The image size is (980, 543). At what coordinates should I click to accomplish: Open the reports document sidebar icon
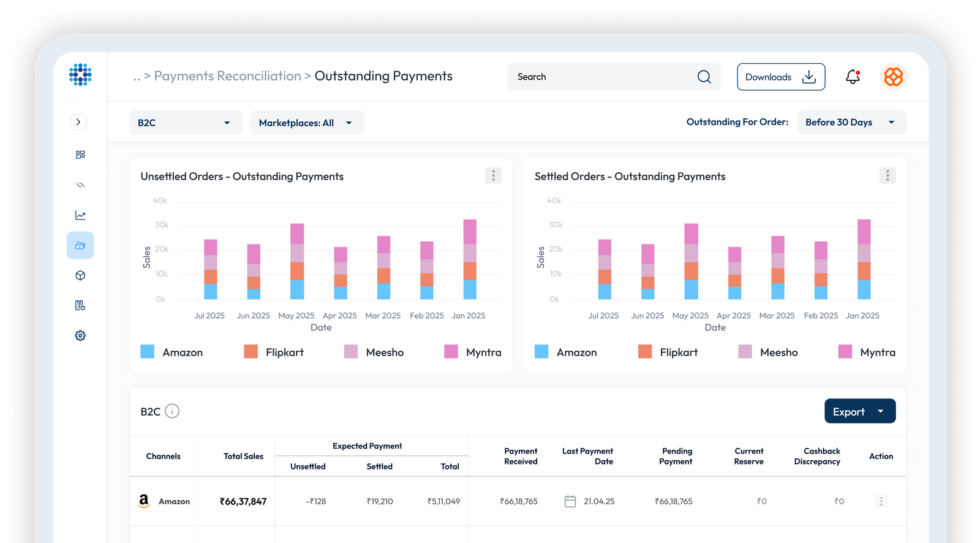point(80,305)
